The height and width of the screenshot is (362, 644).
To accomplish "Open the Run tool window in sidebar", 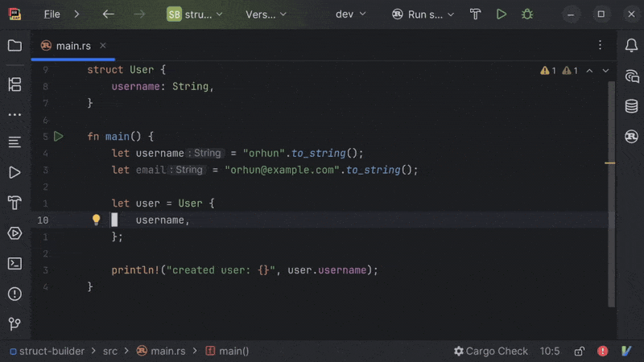I will (x=14, y=172).
